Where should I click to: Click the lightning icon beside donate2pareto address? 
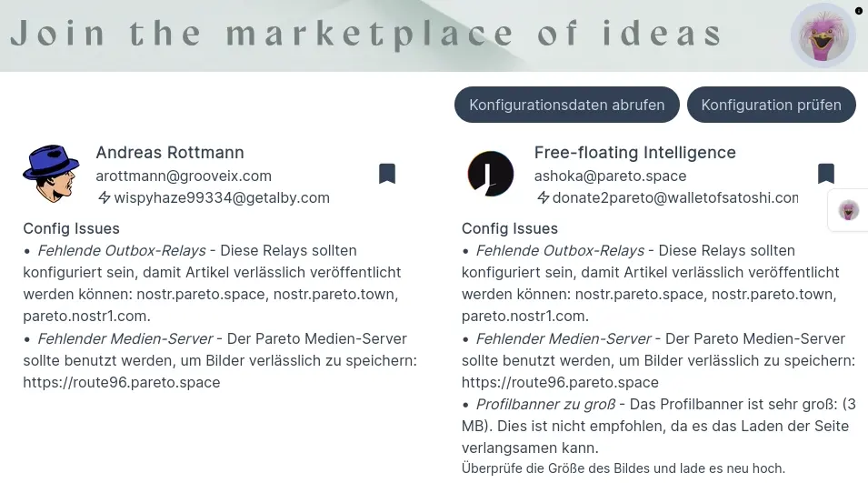click(x=543, y=197)
